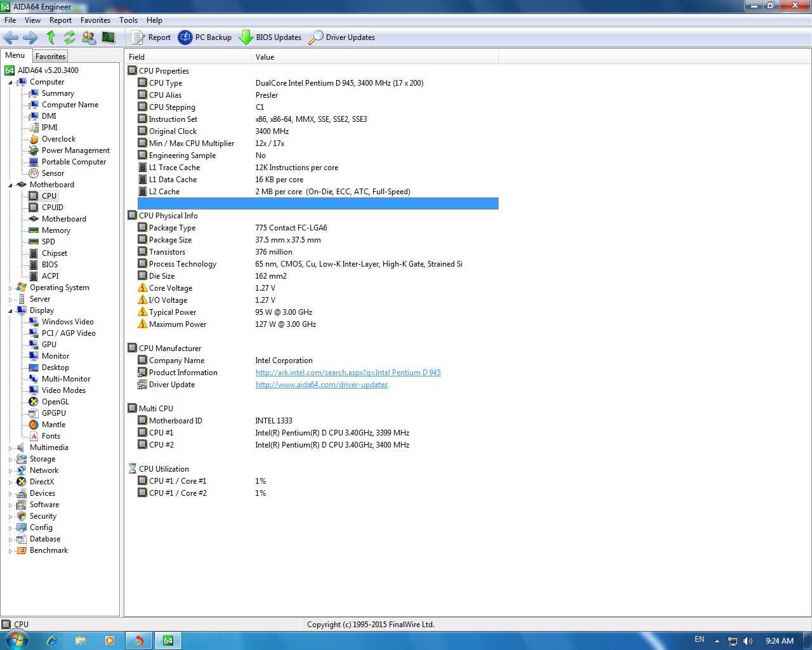Open Power Management in the tree
The image size is (812, 650).
coord(75,150)
